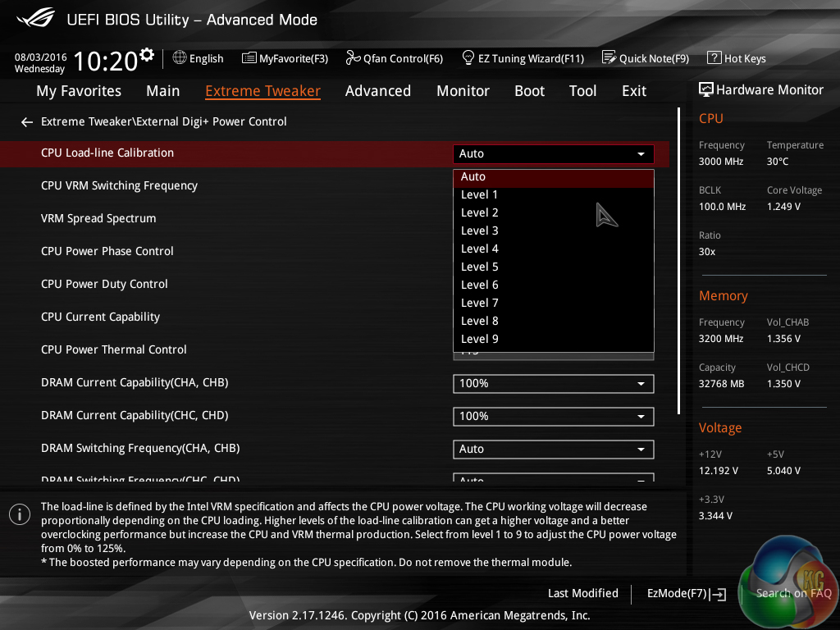The image size is (840, 630).
Task: Open DRAM Current Capability(CHA, CHB) dropdown
Action: [554, 384]
